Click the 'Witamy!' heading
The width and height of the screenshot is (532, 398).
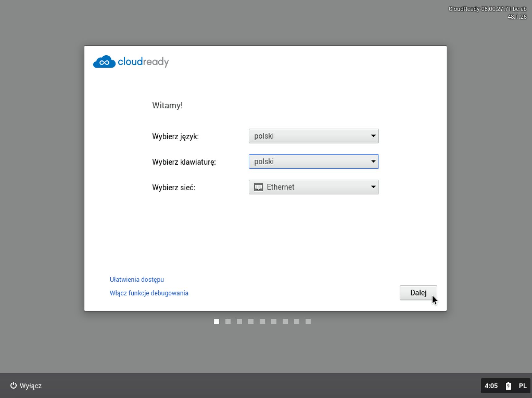(167, 106)
